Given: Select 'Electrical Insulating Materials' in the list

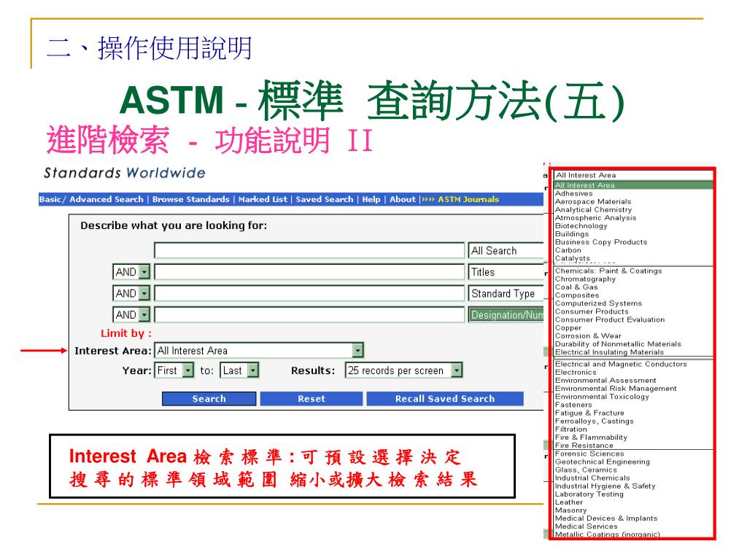Looking at the screenshot, I should click(609, 352).
